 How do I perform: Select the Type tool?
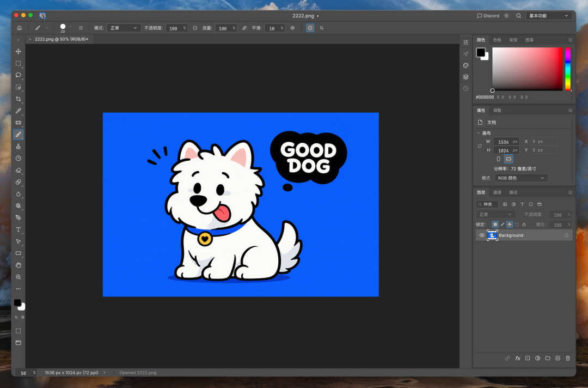pos(18,229)
